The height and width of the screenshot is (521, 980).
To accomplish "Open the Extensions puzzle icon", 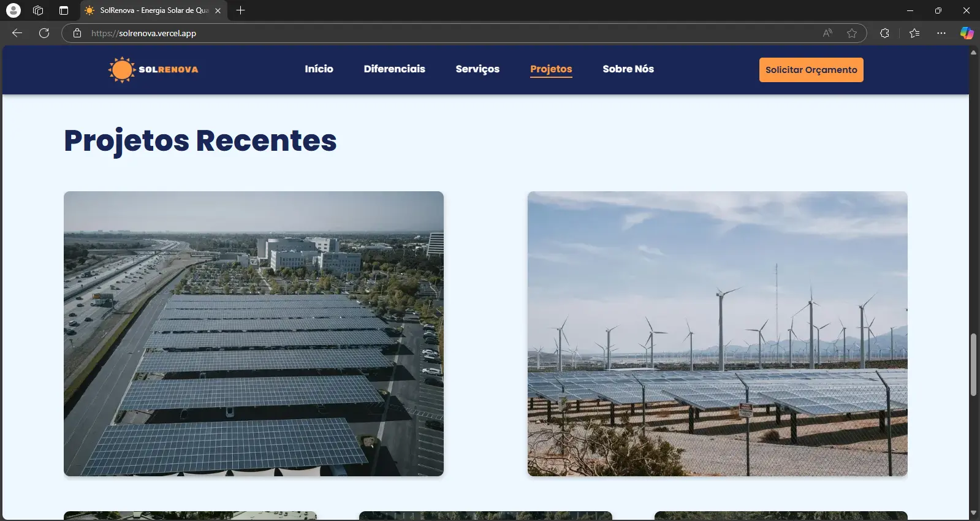I will click(884, 33).
